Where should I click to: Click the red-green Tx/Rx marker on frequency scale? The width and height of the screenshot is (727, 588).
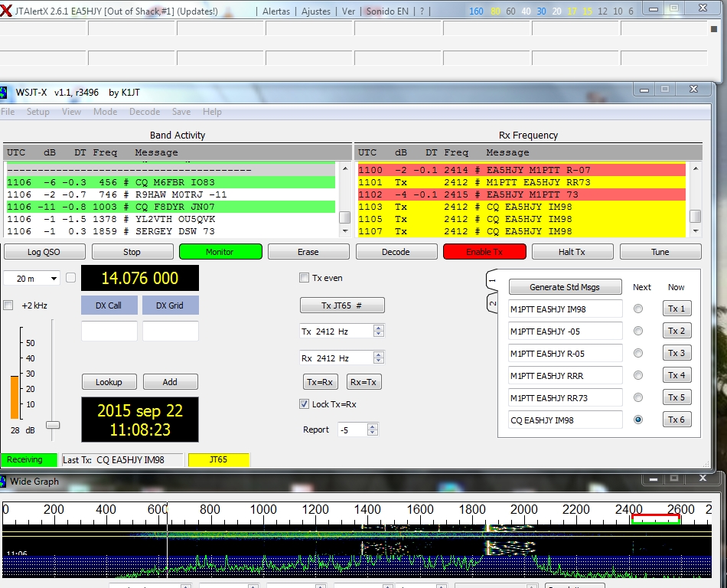click(656, 519)
